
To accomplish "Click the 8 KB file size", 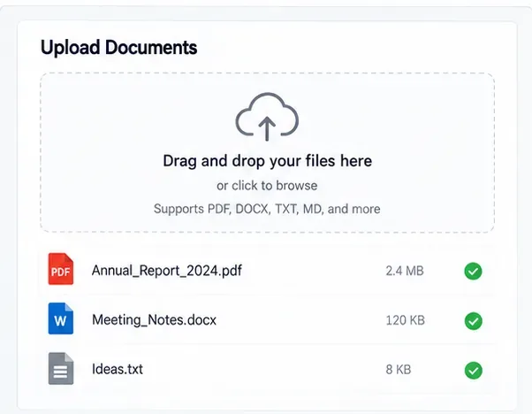I will 399,370.
